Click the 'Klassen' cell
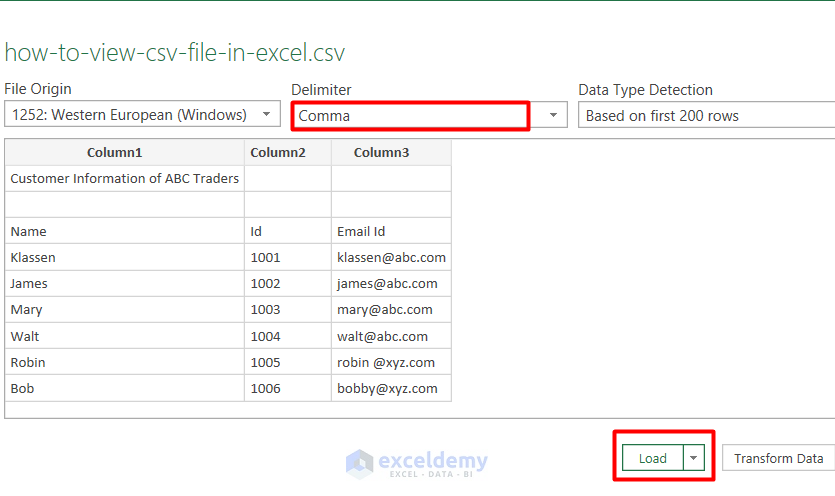Viewport: 835px width, 496px height. (x=125, y=257)
